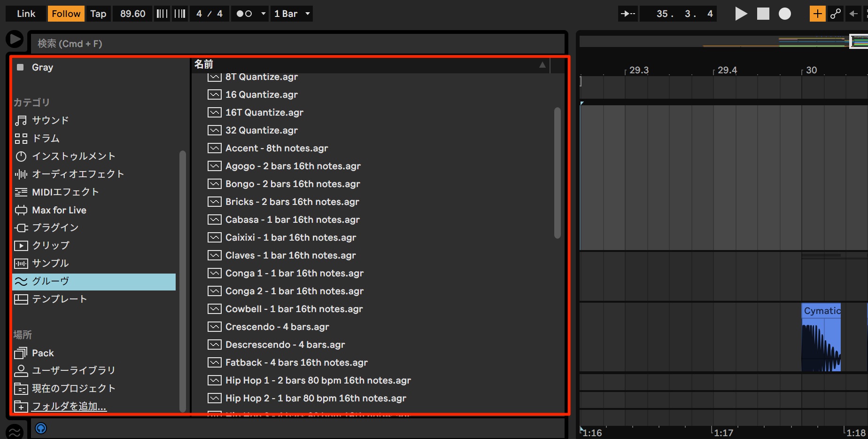This screenshot has height=439, width=868.
Task: Toggle the Link sync button
Action: click(x=26, y=14)
